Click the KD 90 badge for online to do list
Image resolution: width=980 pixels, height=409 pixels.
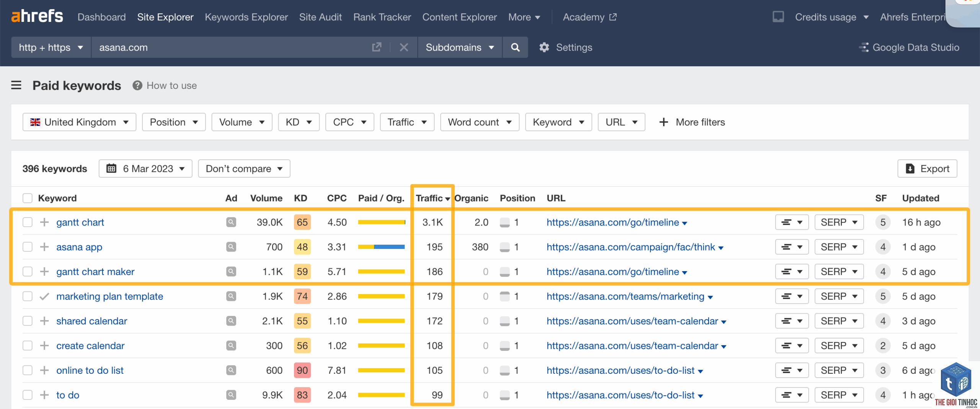pyautogui.click(x=302, y=370)
